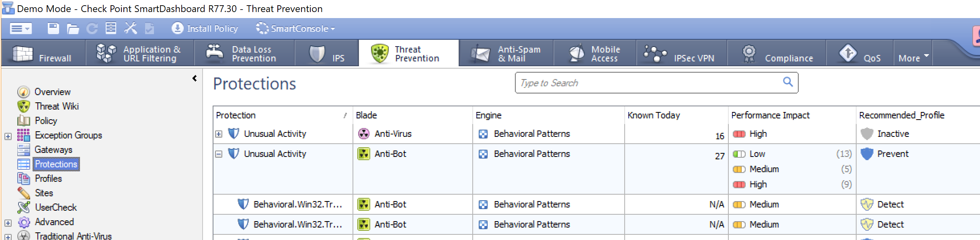Click the crossed tools settings icon
980x240 pixels.
tap(130, 28)
